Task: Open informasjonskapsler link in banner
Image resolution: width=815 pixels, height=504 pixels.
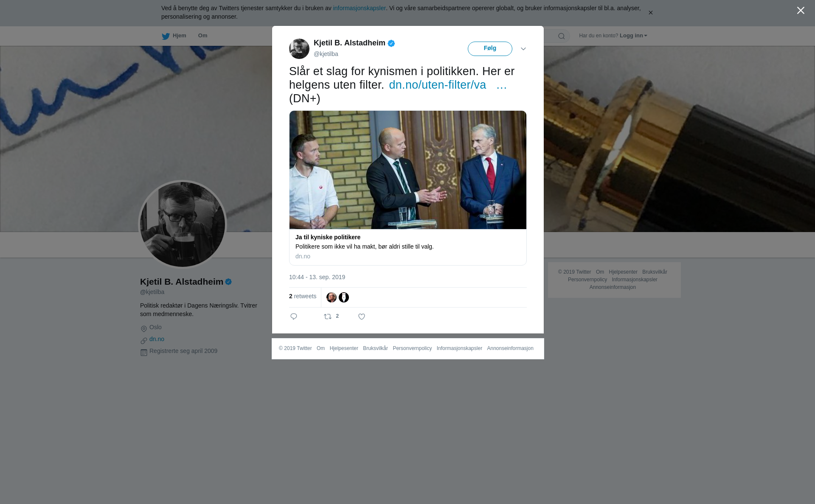Action: [359, 8]
